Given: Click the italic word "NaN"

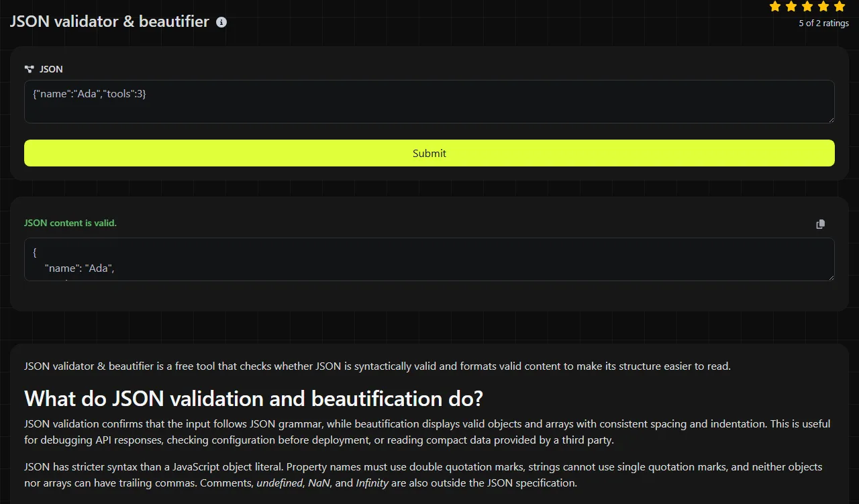Looking at the screenshot, I should coord(319,483).
